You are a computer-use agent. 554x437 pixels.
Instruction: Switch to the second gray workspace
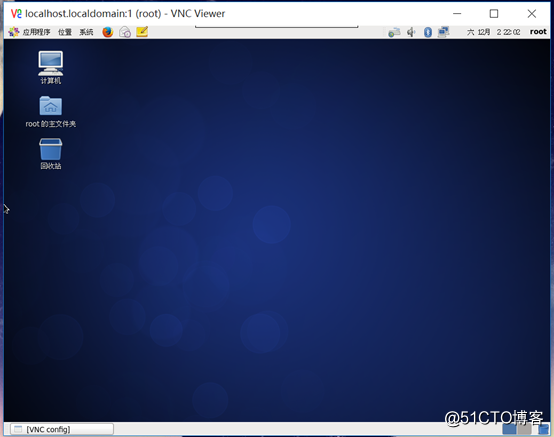click(x=524, y=429)
